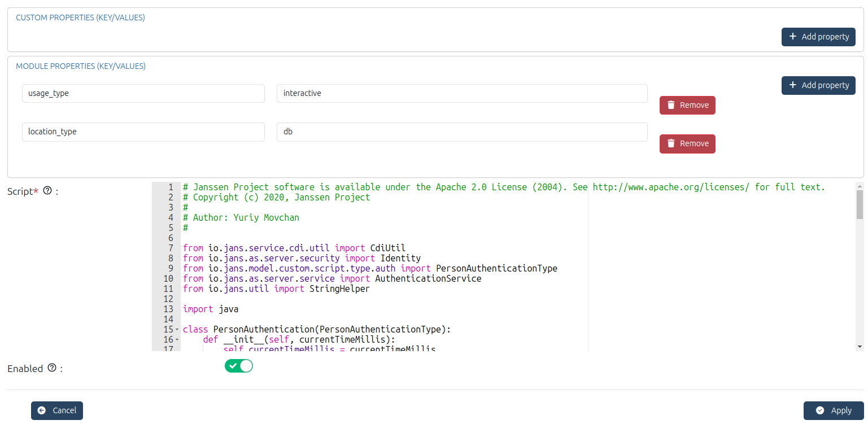This screenshot has width=868, height=433.
Task: Click the db value input field
Action: (x=461, y=132)
